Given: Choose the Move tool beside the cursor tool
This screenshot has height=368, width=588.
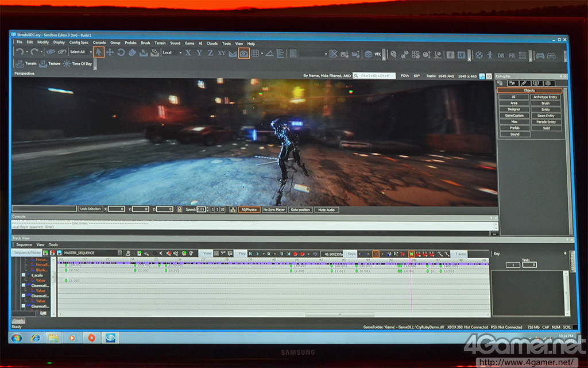Looking at the screenshot, I should click(110, 52).
